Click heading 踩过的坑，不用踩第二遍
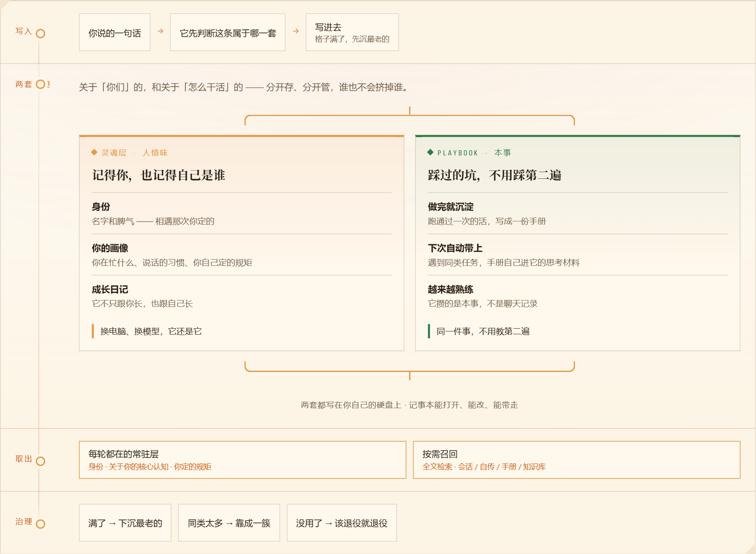Screen dimensions: 756x554 click(x=494, y=175)
